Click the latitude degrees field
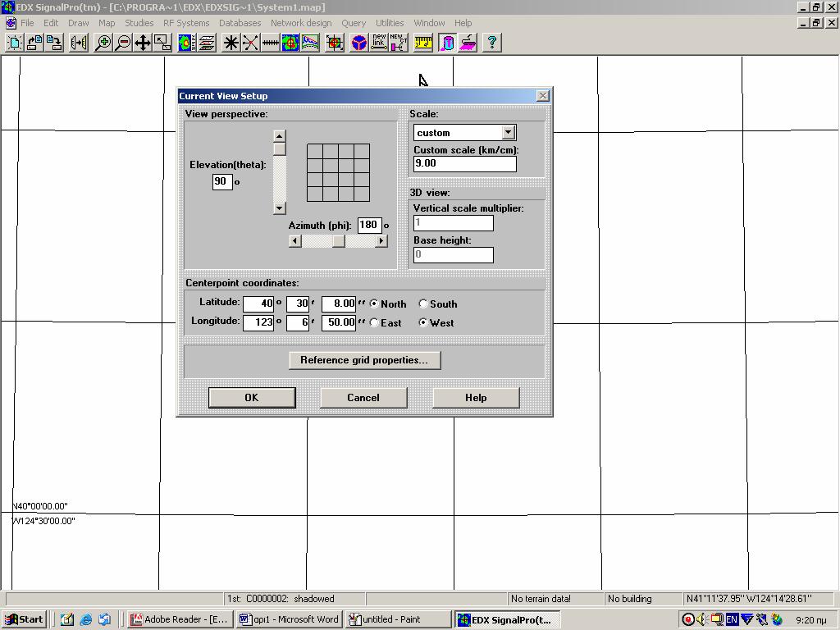The image size is (840, 630). [x=258, y=304]
